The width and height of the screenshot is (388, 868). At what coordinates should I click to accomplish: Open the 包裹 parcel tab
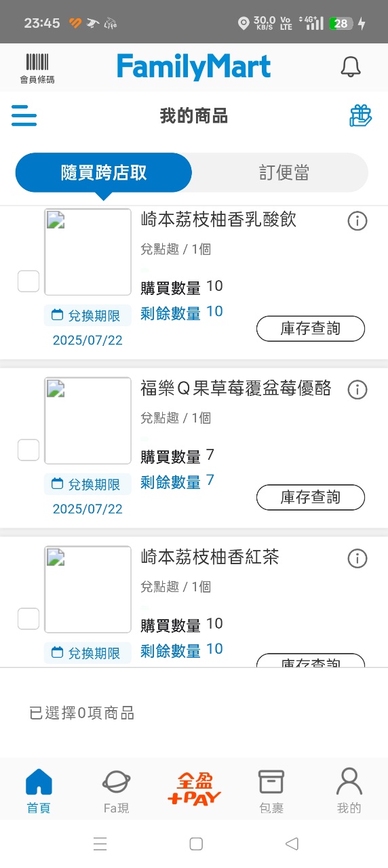271,791
